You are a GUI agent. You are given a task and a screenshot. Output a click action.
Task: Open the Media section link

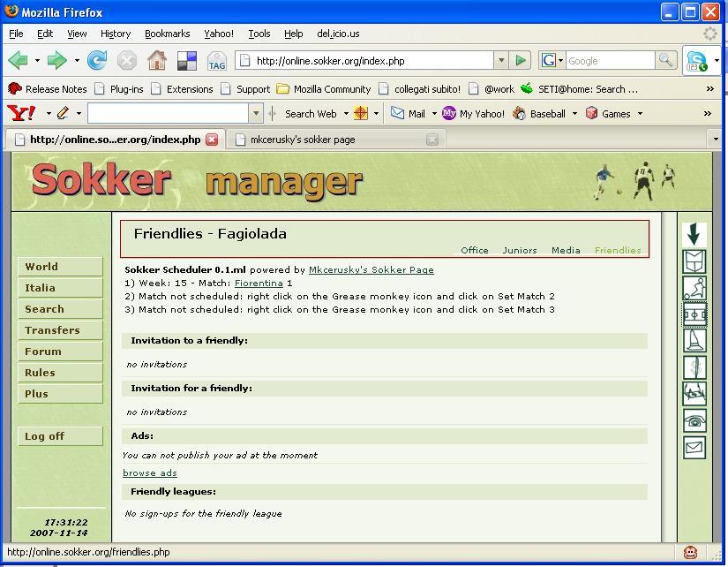click(566, 250)
